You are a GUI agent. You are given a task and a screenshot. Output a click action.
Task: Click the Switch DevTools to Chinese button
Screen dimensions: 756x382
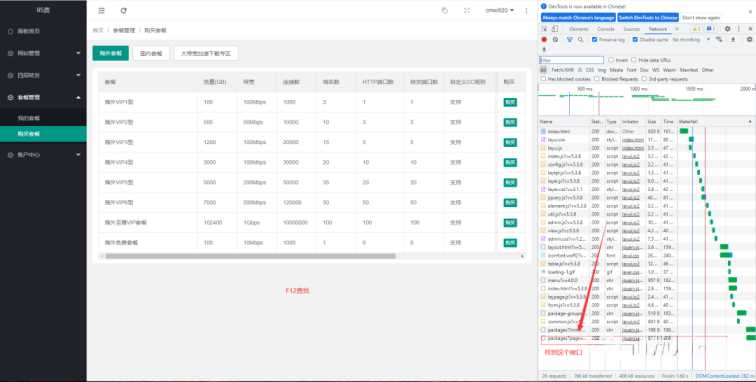(x=648, y=17)
